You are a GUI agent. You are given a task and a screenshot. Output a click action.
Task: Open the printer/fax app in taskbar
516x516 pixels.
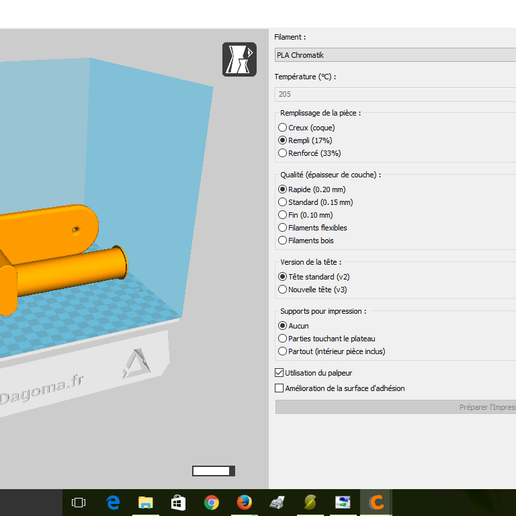pyautogui.click(x=277, y=502)
